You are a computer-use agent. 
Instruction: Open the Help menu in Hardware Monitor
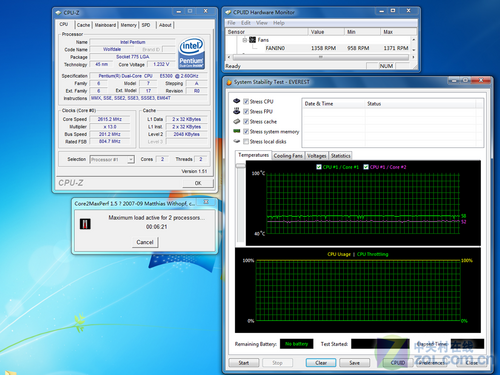coord(279,23)
